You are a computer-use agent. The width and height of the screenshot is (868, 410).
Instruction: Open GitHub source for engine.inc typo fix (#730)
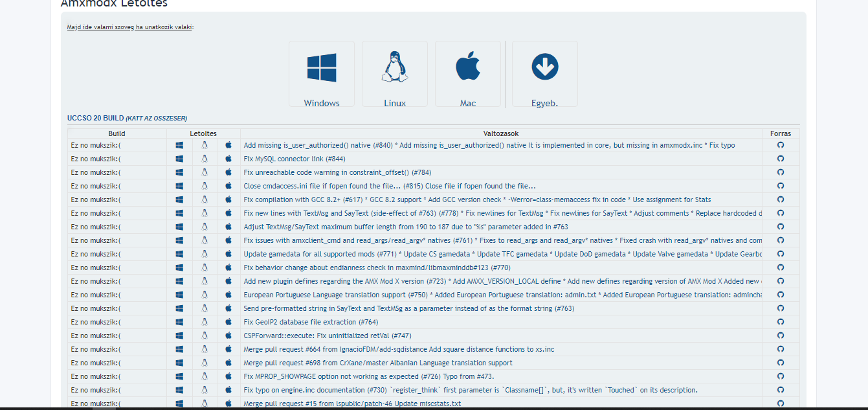click(x=781, y=390)
